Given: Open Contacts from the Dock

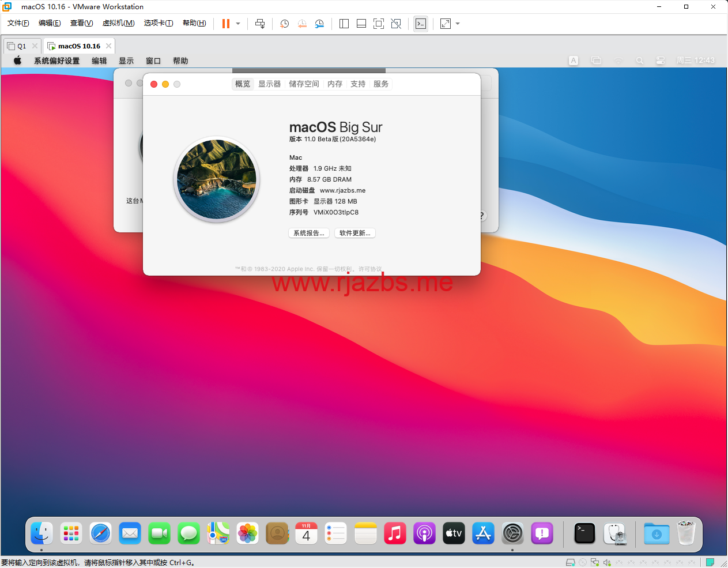Looking at the screenshot, I should coord(277,533).
